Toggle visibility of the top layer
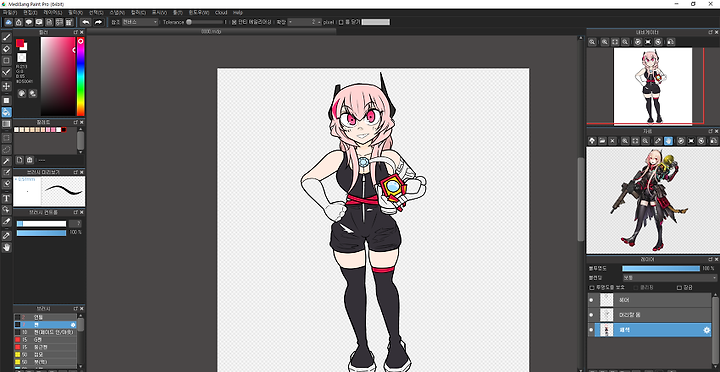Screen dimensions: 720x372 tap(591, 300)
